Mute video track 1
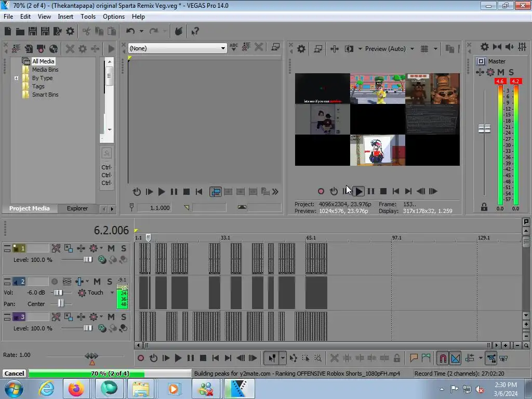Viewport: 532px width, 399px height. [x=111, y=248]
